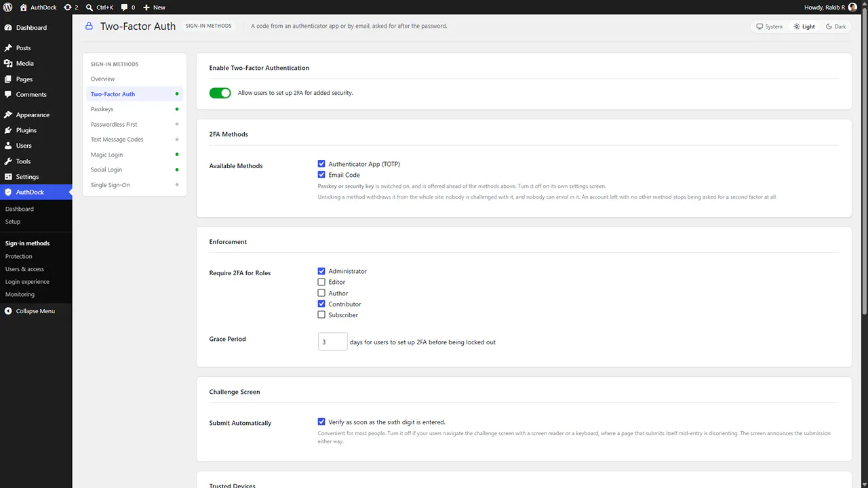This screenshot has width=868, height=488.
Task: Open the Passwordless First section
Action: pyautogui.click(x=134, y=125)
